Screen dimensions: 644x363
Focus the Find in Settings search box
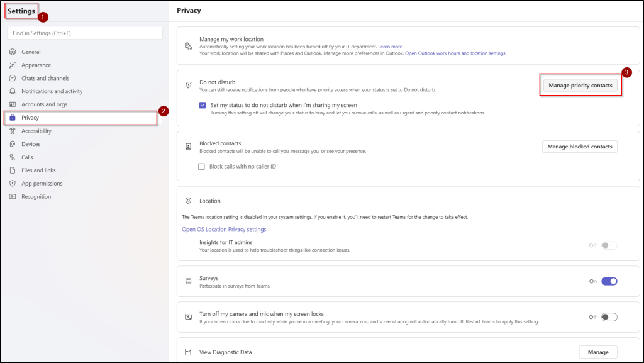point(85,33)
